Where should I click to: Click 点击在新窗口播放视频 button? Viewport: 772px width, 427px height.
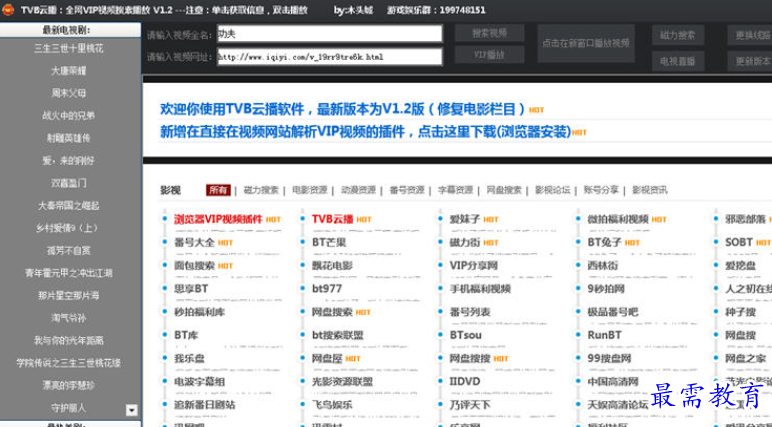pyautogui.click(x=586, y=43)
